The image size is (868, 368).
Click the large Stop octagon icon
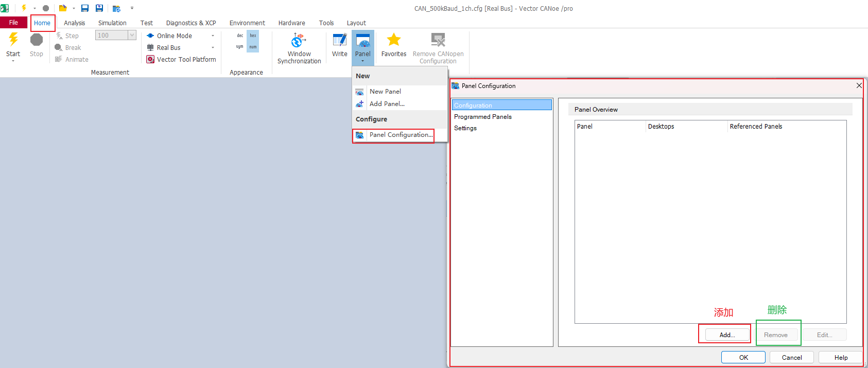pyautogui.click(x=37, y=40)
